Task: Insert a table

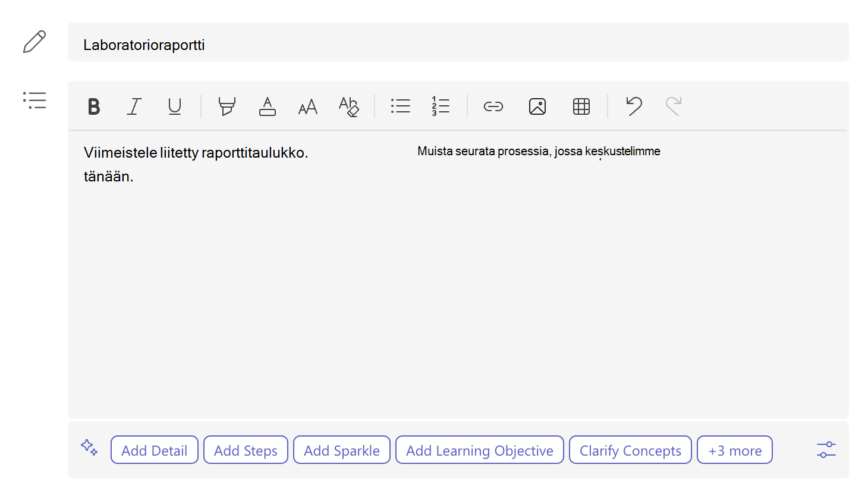Action: coord(581,106)
